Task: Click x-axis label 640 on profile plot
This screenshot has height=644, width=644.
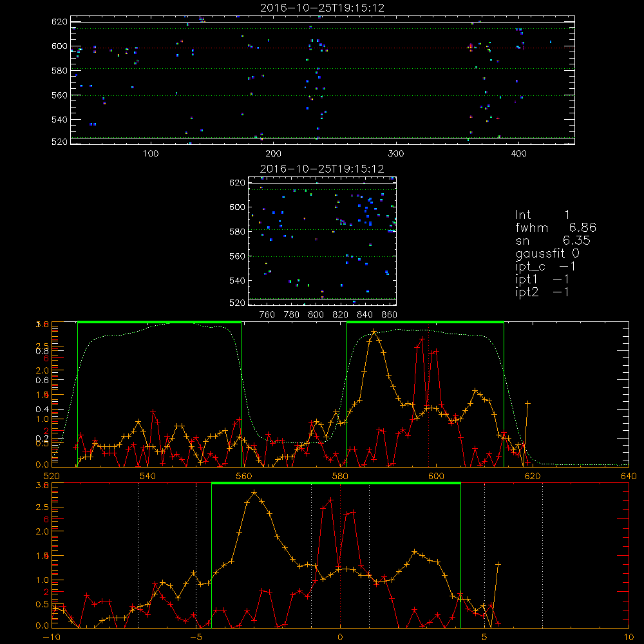Action: pyautogui.click(x=629, y=477)
